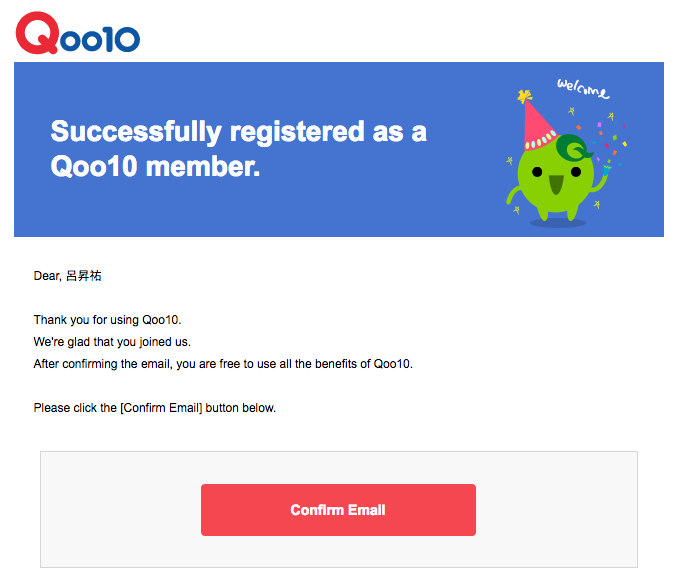
Task: Click the party popper in mascot's hand
Action: (606, 169)
